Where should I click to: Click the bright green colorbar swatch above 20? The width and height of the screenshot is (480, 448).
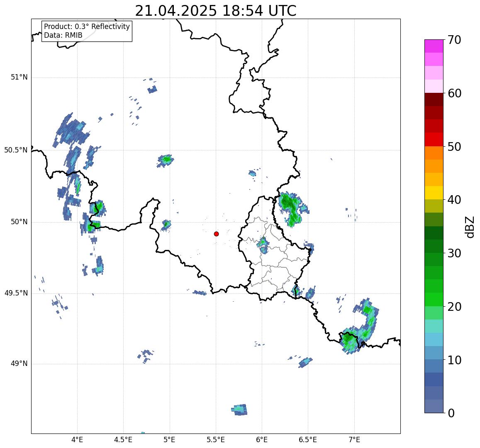(434, 299)
